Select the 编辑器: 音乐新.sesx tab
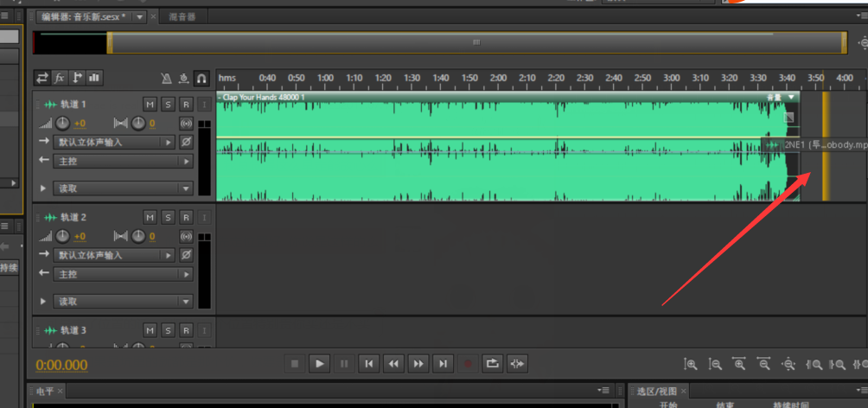 (x=84, y=17)
